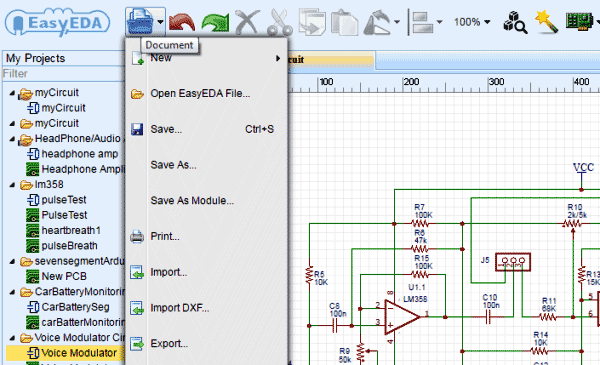Open the Document folder icon in toolbar
Image resolution: width=600 pixels, height=365 pixels.
140,22
